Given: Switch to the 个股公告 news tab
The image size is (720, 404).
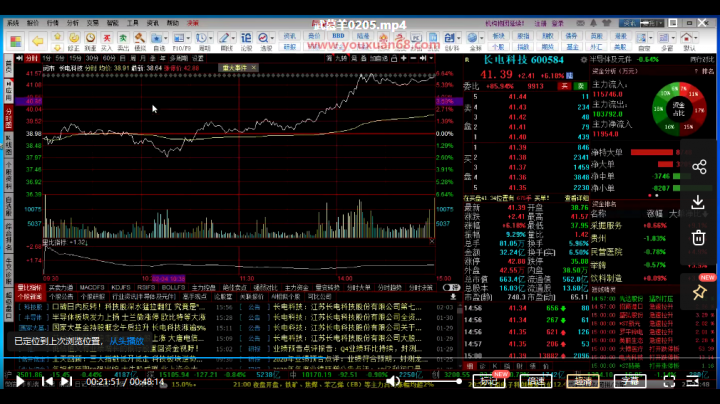Looking at the screenshot, I should pyautogui.click(x=61, y=297).
